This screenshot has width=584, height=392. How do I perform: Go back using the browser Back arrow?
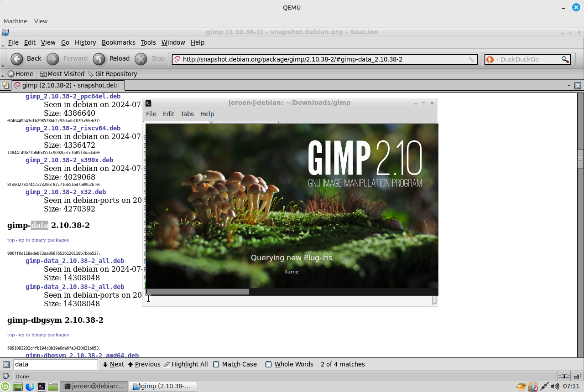17,59
